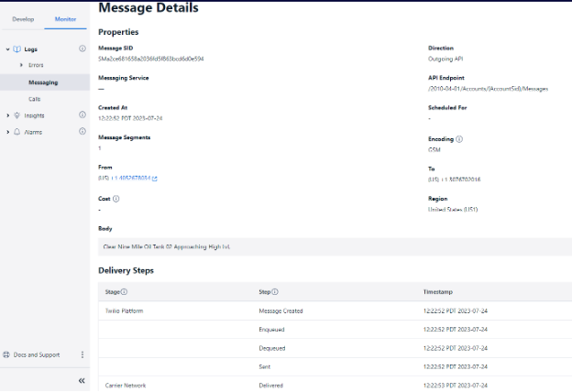Click the API Endpoint path text
This screenshot has height=392, width=572.
pos(488,89)
